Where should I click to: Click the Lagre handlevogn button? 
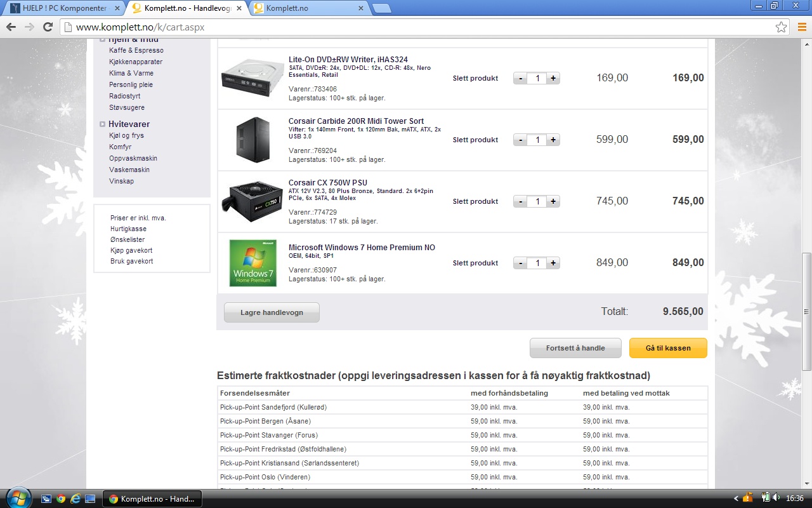(272, 312)
